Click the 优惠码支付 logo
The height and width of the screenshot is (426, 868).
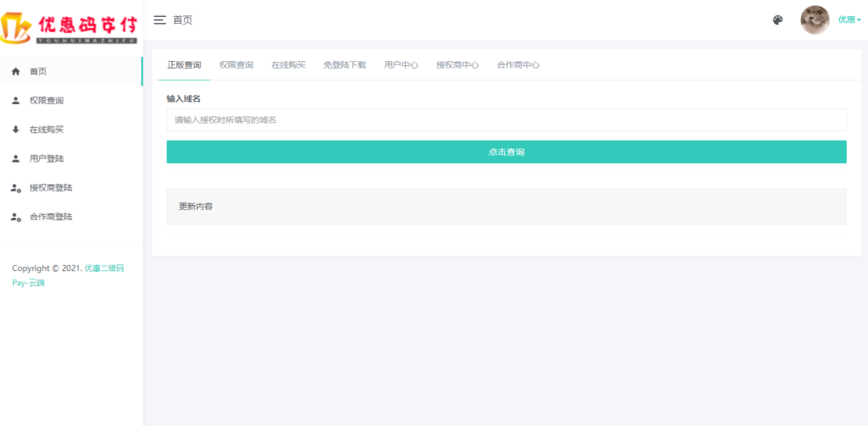point(71,24)
